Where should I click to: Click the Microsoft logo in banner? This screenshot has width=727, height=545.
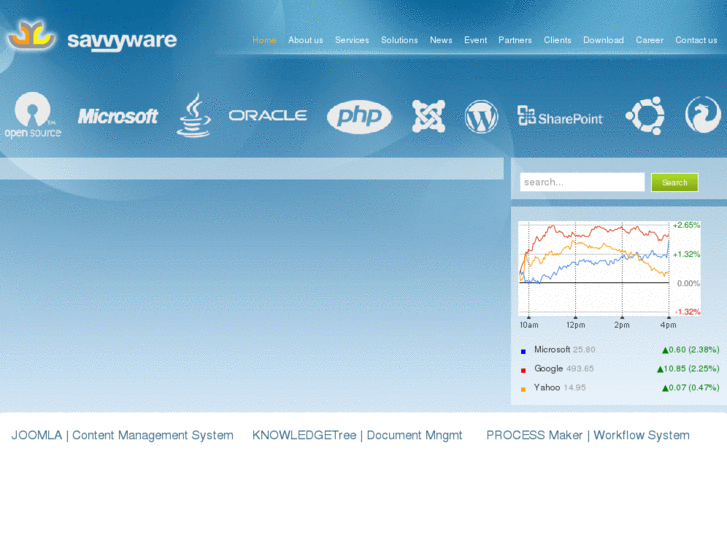click(118, 116)
